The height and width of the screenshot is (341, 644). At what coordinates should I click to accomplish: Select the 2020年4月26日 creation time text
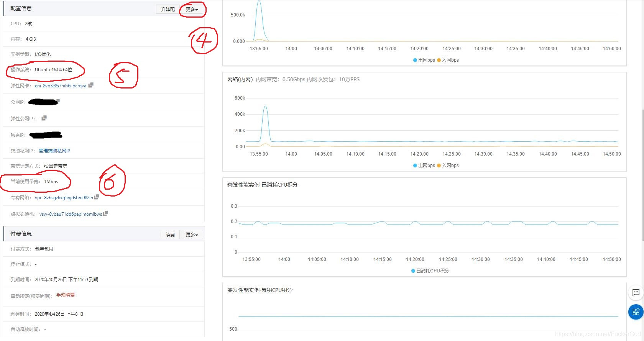(x=59, y=314)
